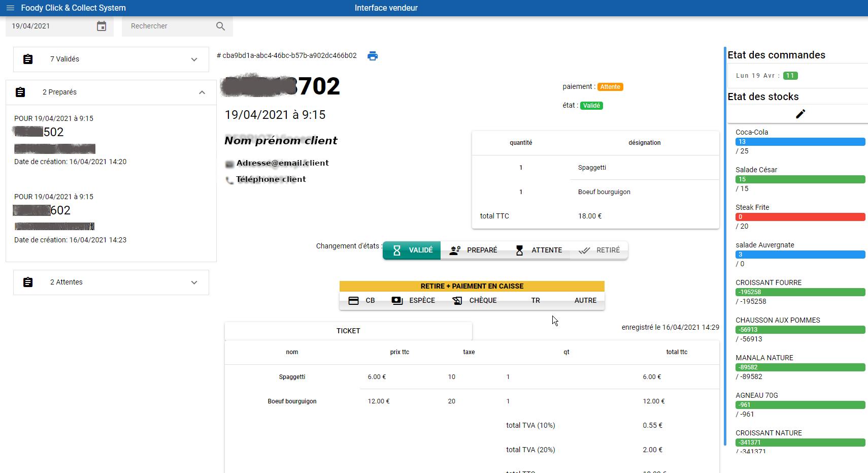This screenshot has height=473, width=868.
Task: Expand the 7 Validés list
Action: point(194,59)
